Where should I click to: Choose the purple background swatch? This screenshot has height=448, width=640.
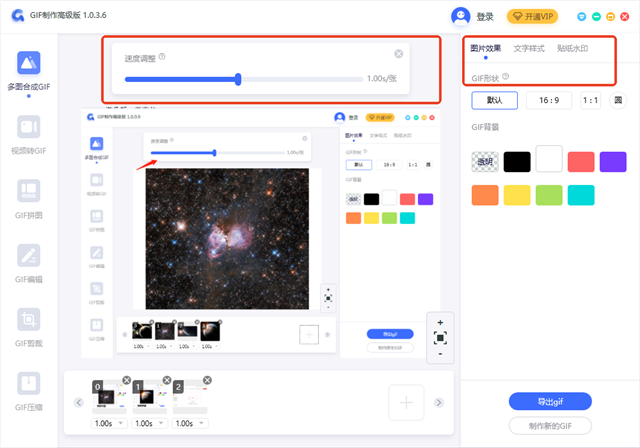(613, 162)
